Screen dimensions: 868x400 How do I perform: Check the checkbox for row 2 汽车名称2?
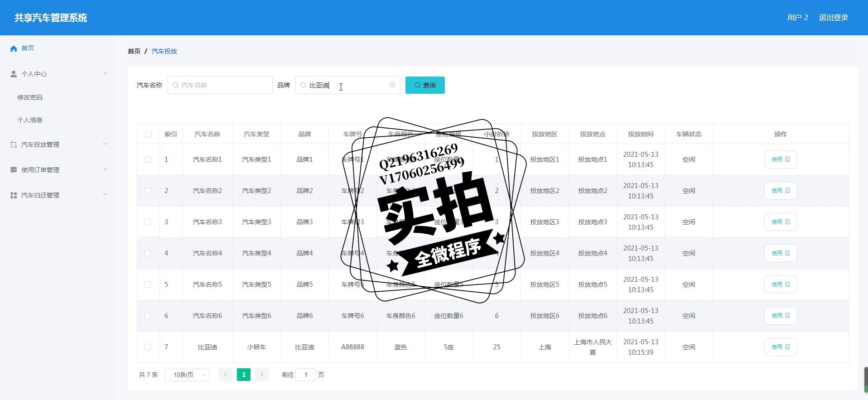point(148,191)
